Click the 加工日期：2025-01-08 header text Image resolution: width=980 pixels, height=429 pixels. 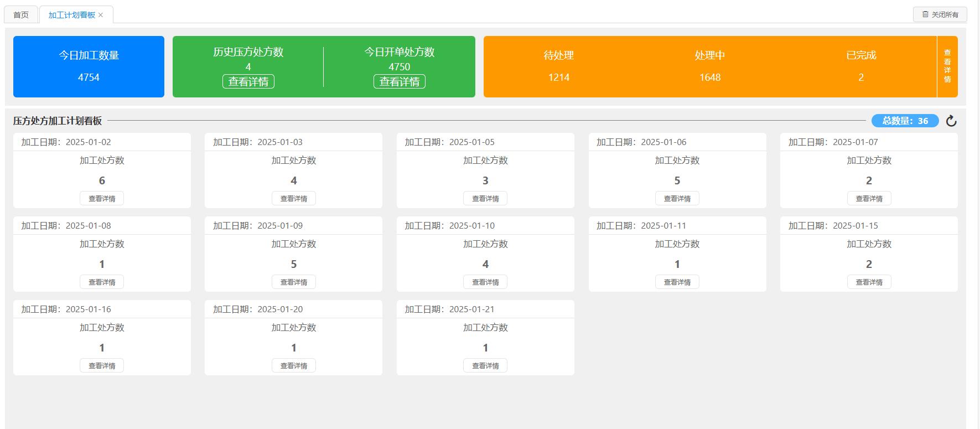click(x=66, y=225)
